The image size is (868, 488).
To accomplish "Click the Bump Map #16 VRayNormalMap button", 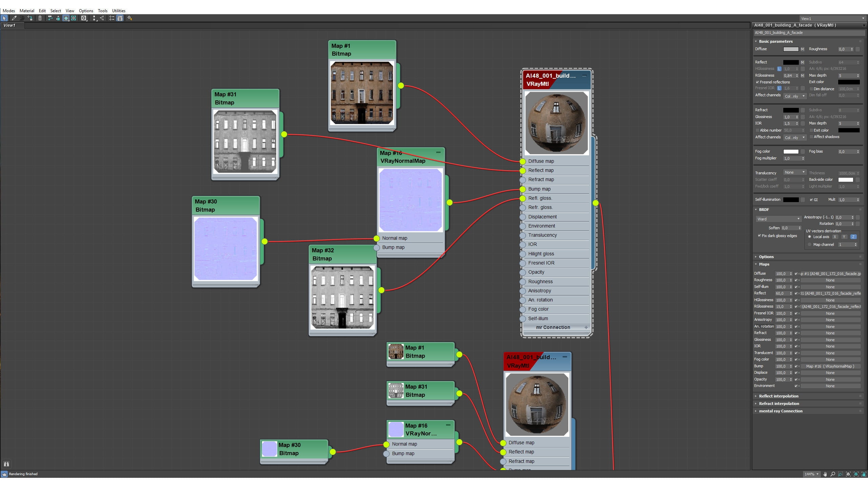I will pyautogui.click(x=830, y=366).
